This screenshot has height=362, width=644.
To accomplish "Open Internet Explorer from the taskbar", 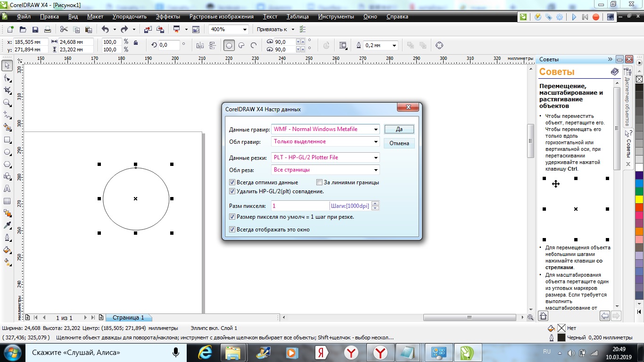I will click(206, 352).
